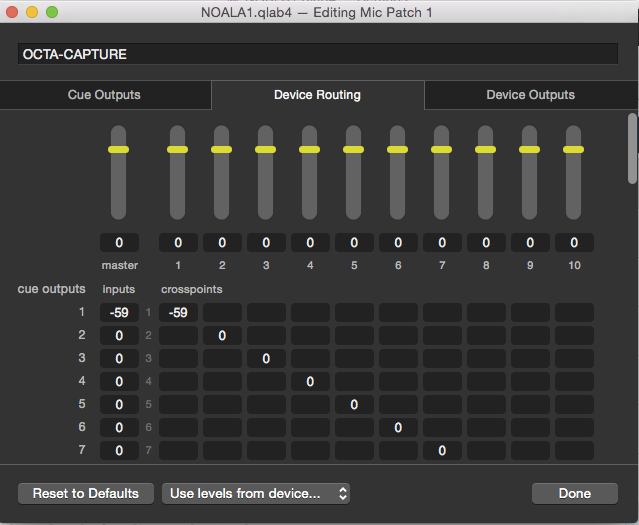Select the Device Outputs tab
The image size is (639, 525).
pos(530,95)
